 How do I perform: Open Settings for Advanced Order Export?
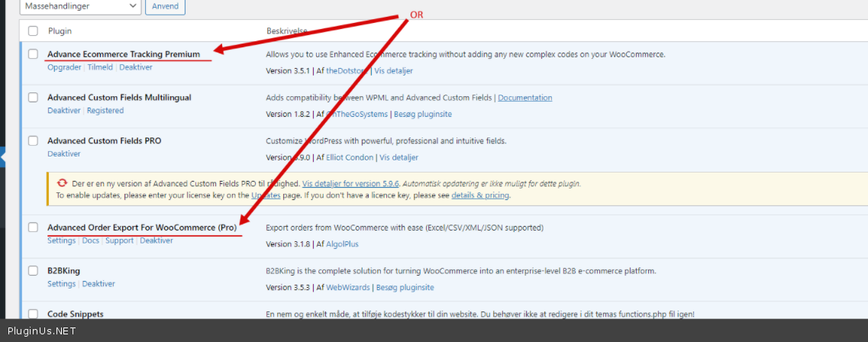click(x=61, y=240)
